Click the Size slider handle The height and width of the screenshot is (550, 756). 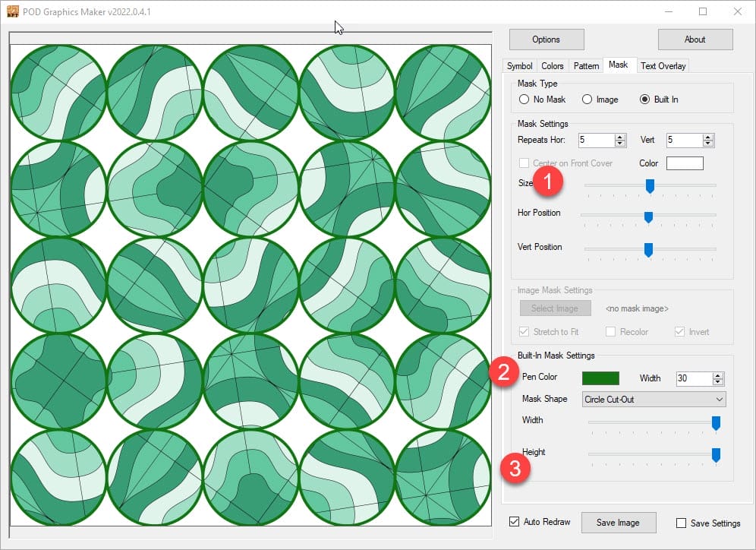(x=650, y=185)
